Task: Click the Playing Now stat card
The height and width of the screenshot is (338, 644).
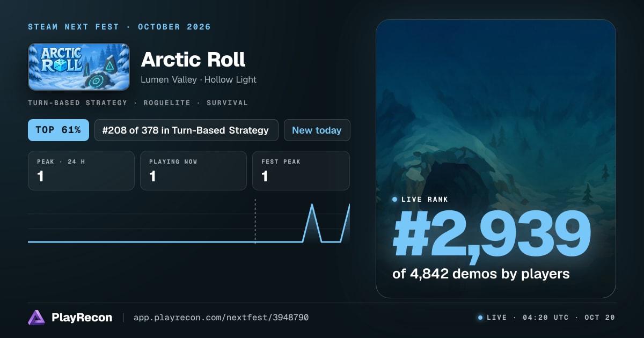Action: pos(193,171)
